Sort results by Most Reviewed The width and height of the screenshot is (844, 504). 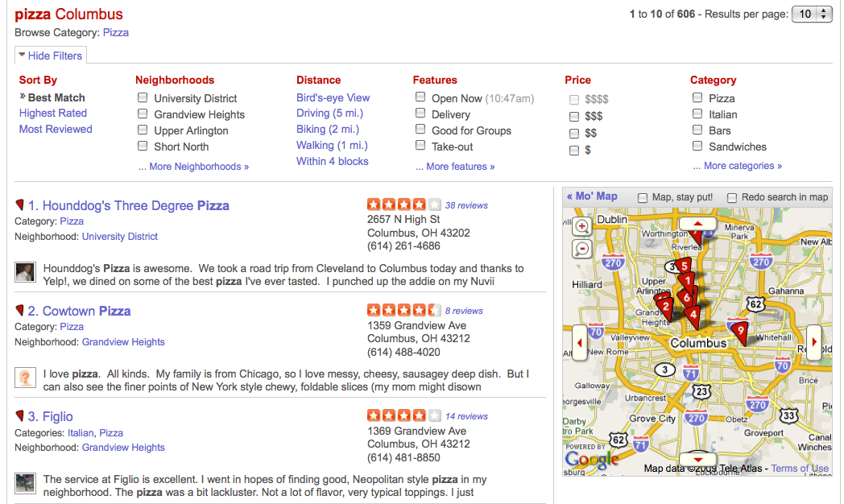tap(56, 130)
